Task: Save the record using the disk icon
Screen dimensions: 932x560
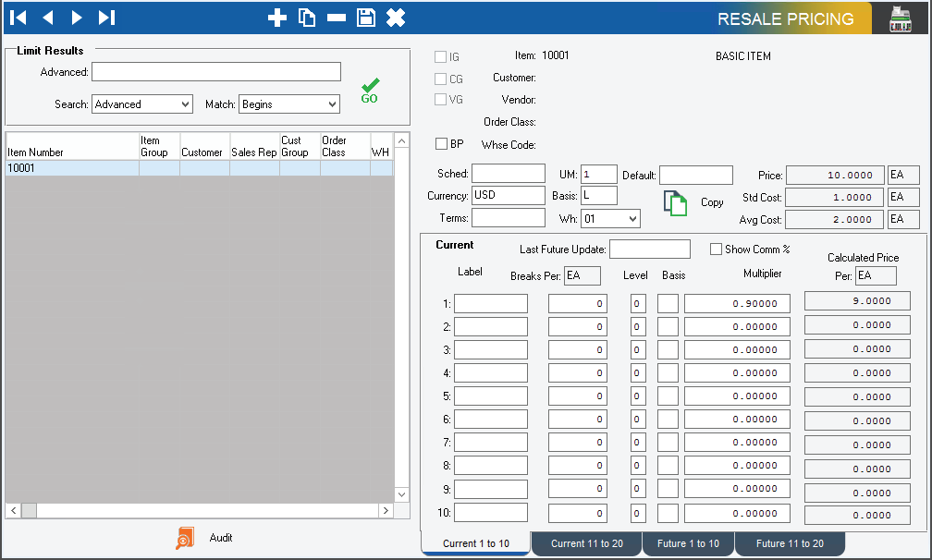Action: click(x=365, y=17)
